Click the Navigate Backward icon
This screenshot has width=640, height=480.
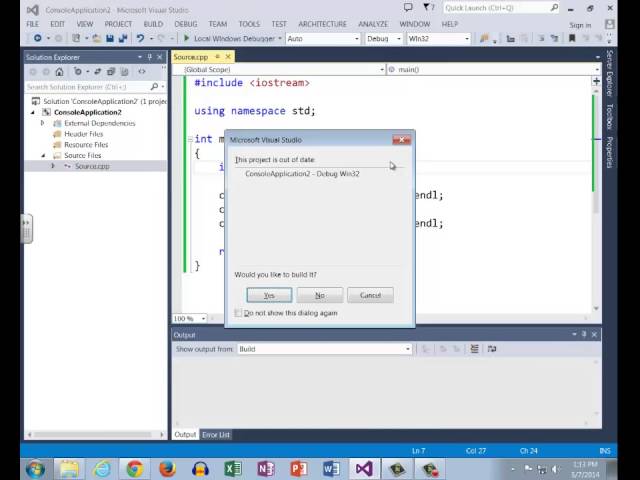[38, 38]
